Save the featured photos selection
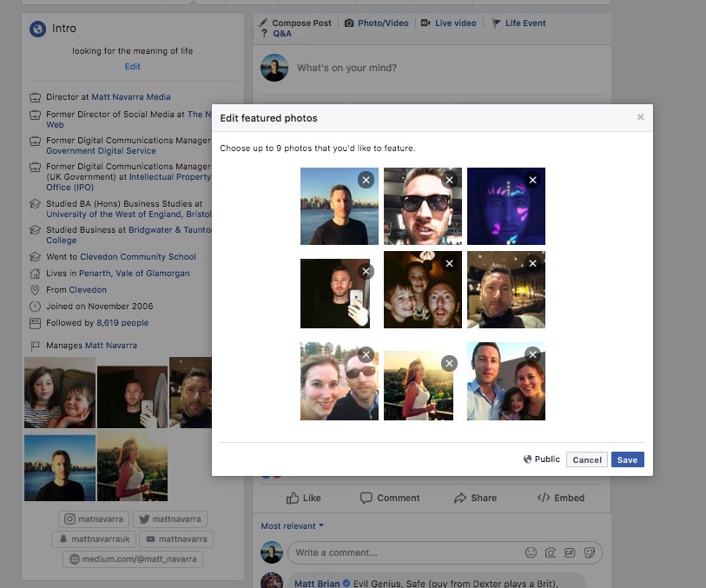 point(627,459)
